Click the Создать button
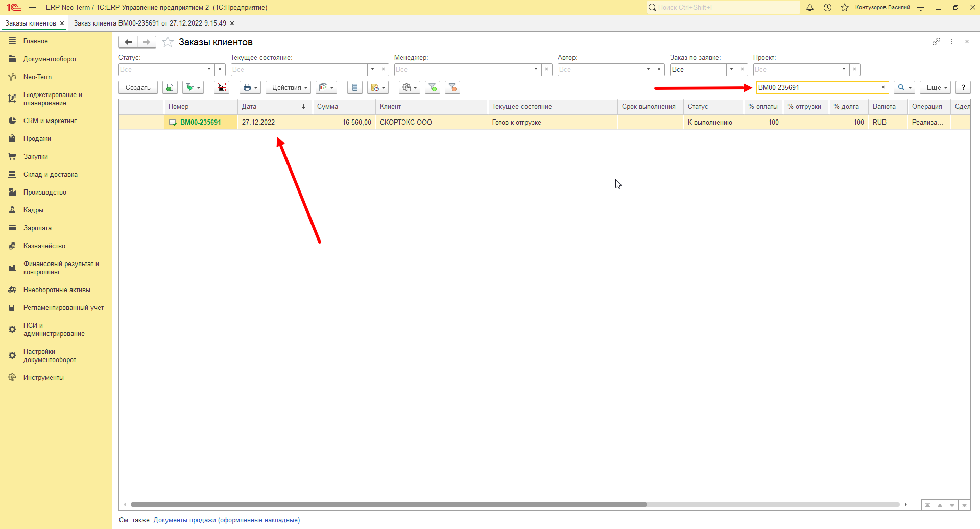This screenshot has width=980, height=529. tap(138, 88)
